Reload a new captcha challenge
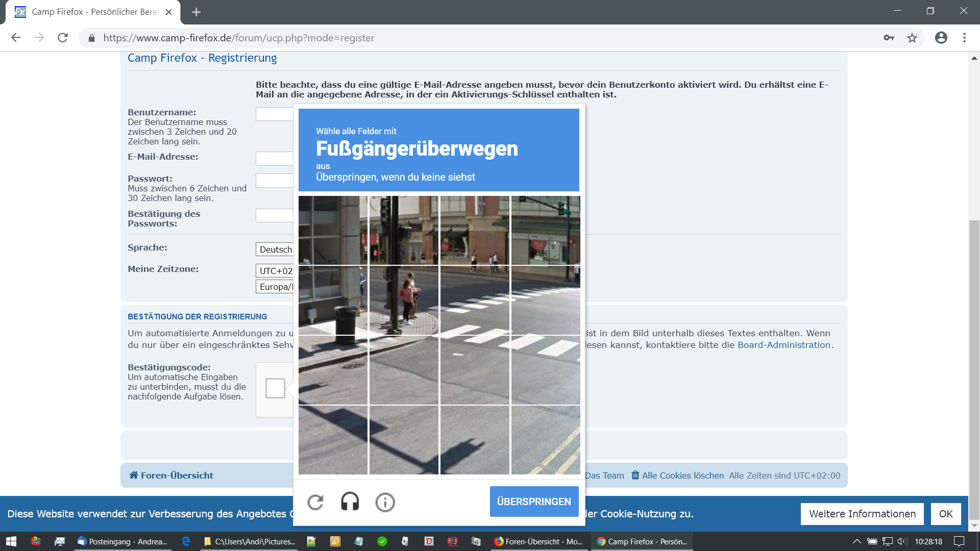This screenshot has height=551, width=980. (x=315, y=503)
